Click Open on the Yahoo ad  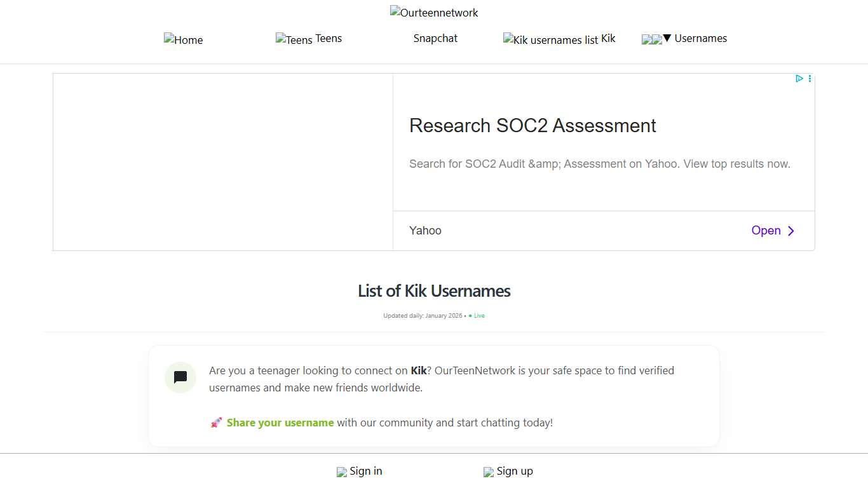tap(766, 231)
